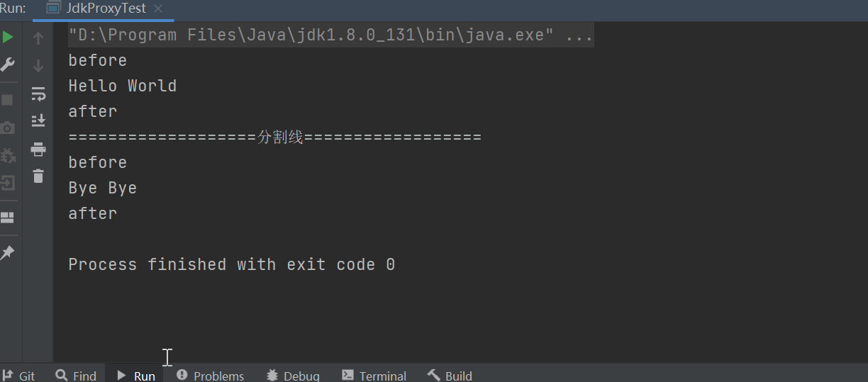Toggle soft-wrap for console output

38,94
